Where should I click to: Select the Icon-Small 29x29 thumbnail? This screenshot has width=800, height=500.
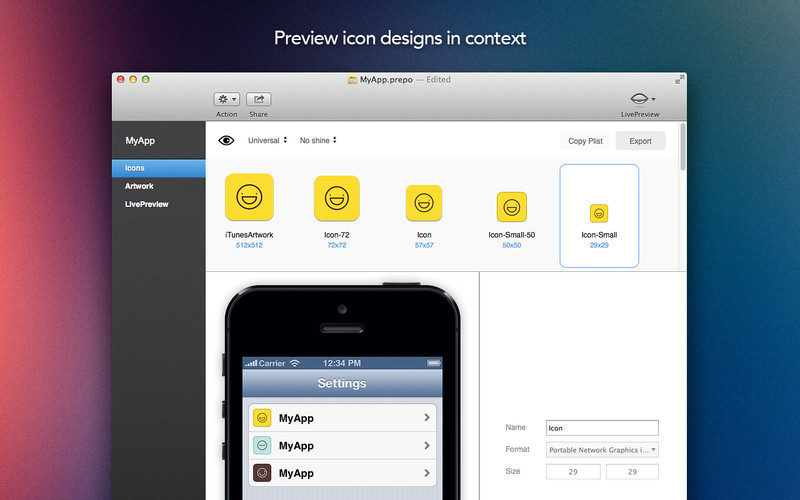coord(599,213)
